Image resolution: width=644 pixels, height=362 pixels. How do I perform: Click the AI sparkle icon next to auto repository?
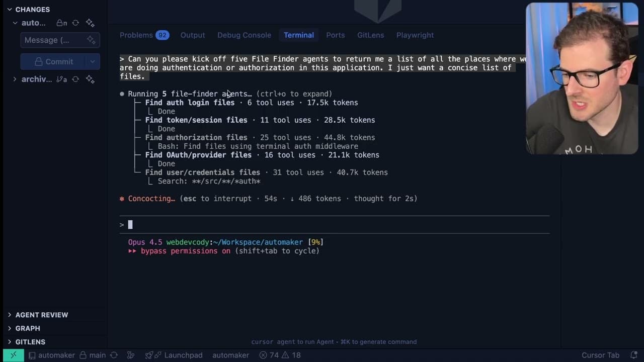coord(91,23)
